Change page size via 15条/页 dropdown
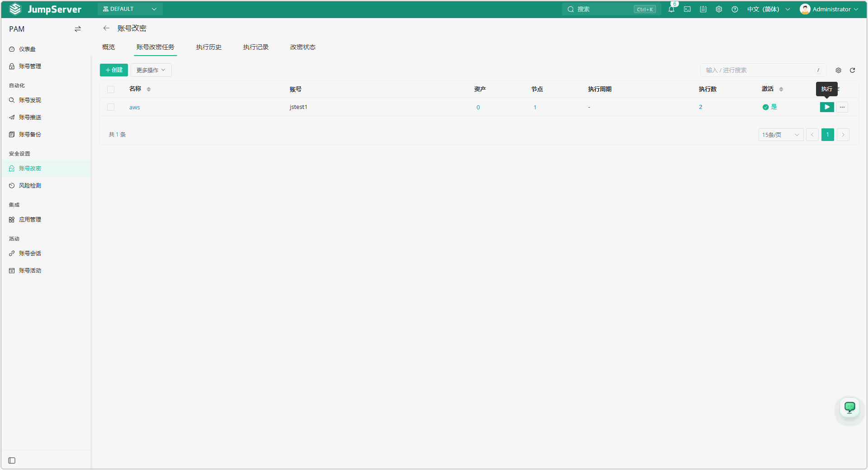Screen dimensions: 868x470 (x=781, y=135)
